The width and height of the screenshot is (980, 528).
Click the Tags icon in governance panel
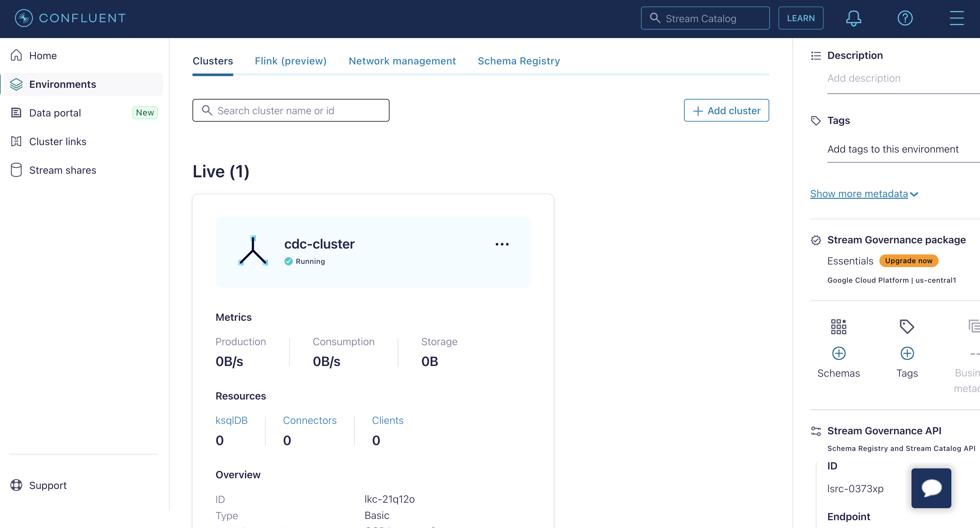pos(907,326)
